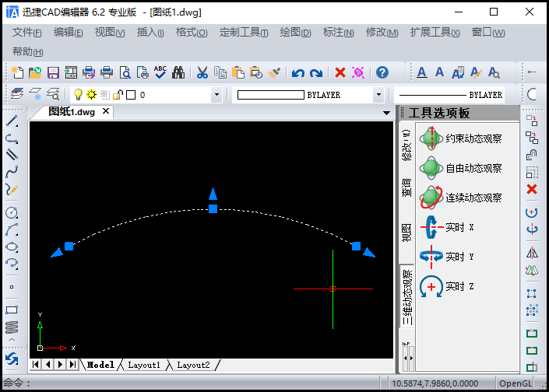Click the middle blue grip on arc

213,208
